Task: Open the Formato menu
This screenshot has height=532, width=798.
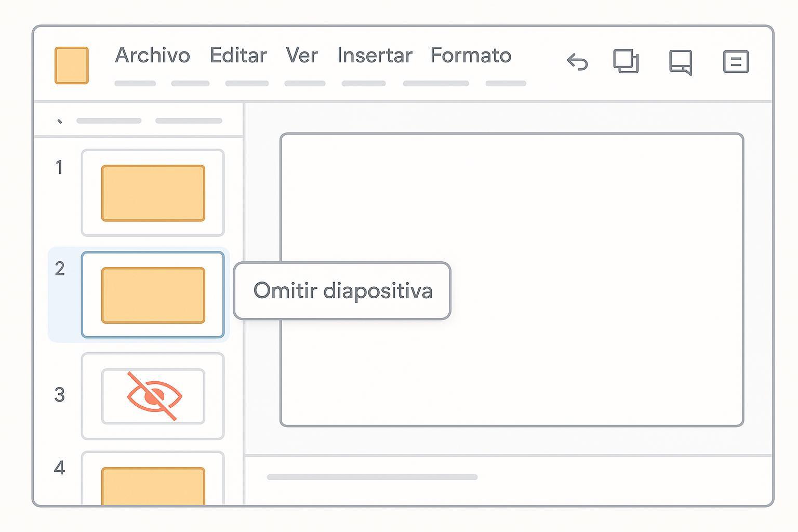Action: click(471, 56)
